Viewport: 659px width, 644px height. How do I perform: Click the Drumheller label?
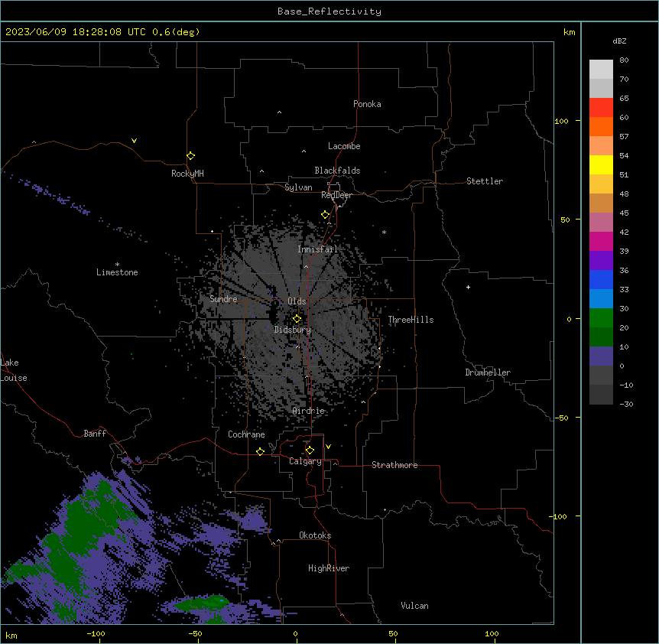click(488, 372)
